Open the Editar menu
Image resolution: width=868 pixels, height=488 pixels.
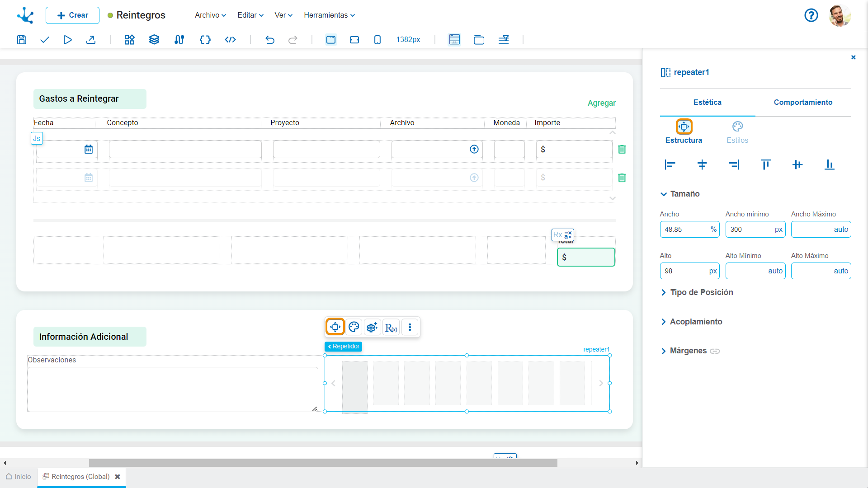point(250,15)
